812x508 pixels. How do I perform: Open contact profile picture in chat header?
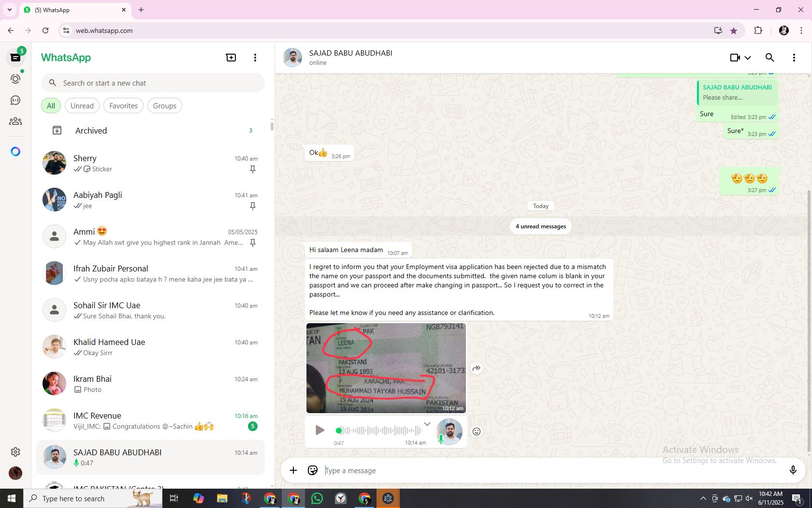click(292, 58)
